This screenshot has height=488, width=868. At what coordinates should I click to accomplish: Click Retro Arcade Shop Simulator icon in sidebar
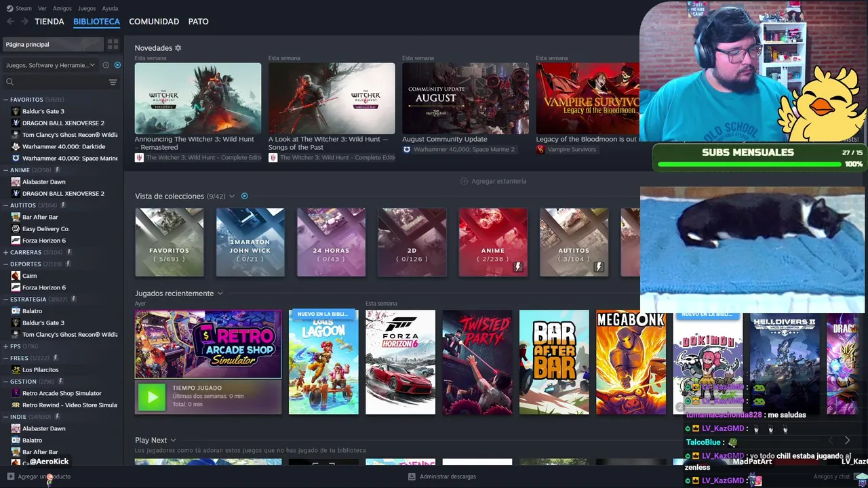point(16,393)
